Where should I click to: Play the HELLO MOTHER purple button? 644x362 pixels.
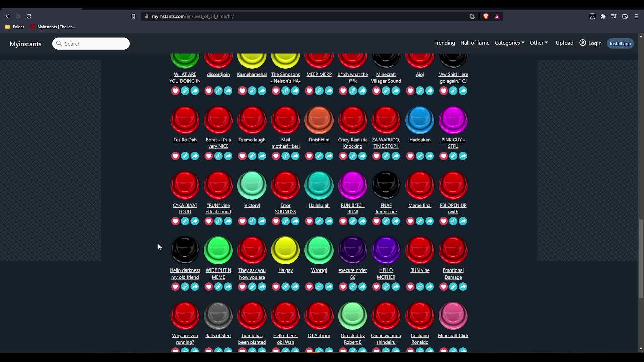[386, 251]
